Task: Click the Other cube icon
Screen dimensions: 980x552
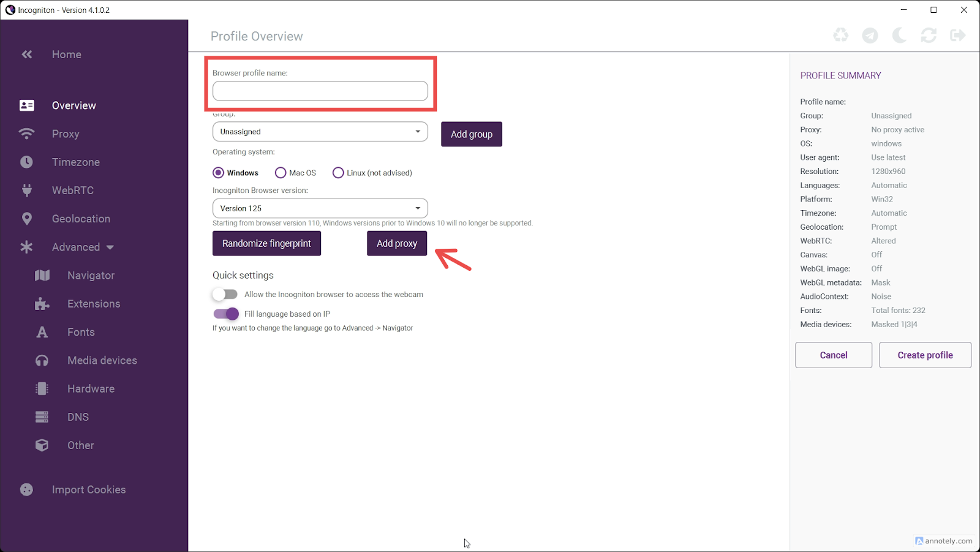Action: 42,445
